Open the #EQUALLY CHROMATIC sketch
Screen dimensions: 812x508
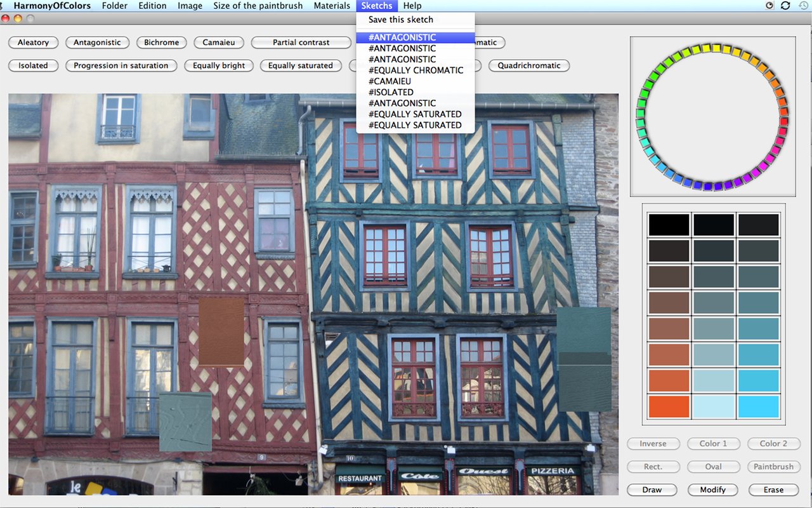click(416, 70)
